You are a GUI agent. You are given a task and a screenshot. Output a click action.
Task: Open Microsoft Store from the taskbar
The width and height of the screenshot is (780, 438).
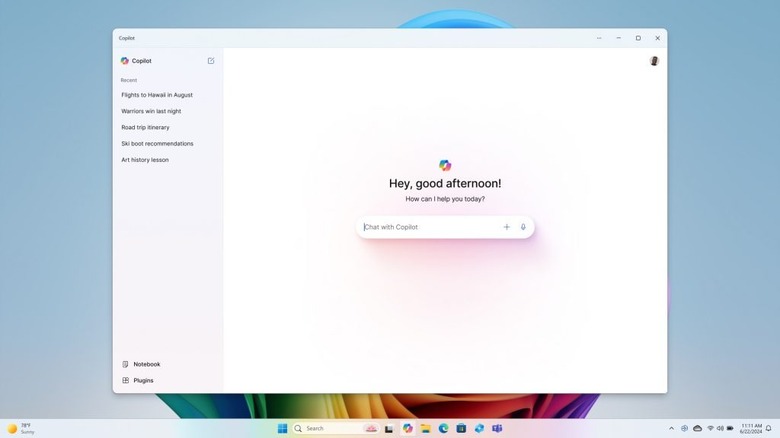461,428
